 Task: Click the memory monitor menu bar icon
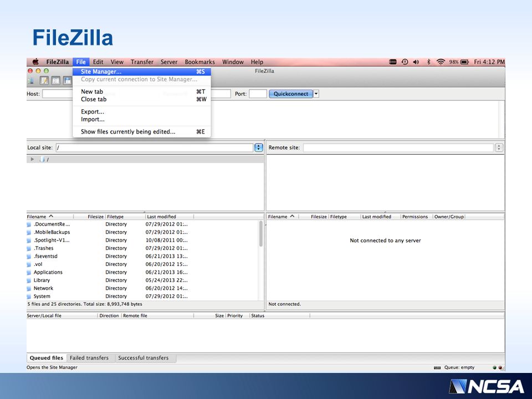click(x=392, y=62)
